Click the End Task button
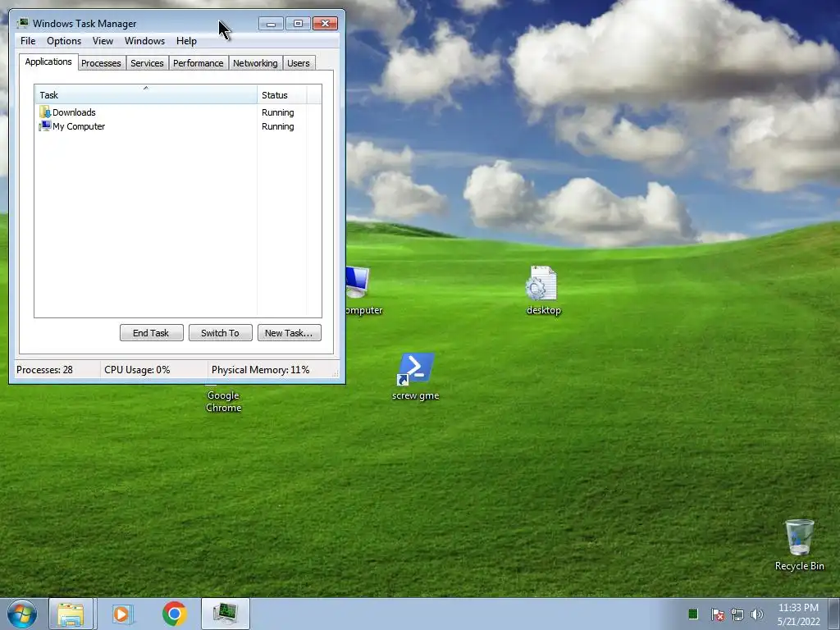Viewport: 840px width, 630px height. coord(151,333)
